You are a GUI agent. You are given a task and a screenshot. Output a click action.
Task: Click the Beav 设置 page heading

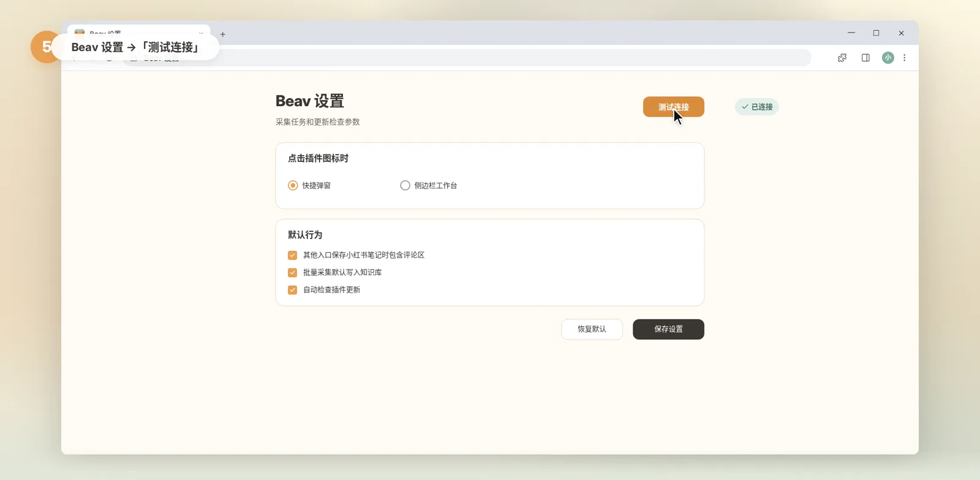[x=310, y=101]
